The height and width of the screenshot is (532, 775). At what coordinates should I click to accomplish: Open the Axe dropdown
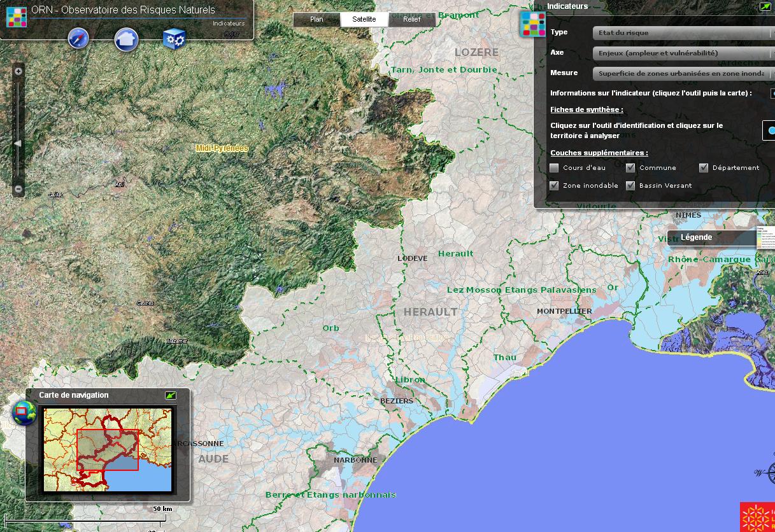coord(683,53)
